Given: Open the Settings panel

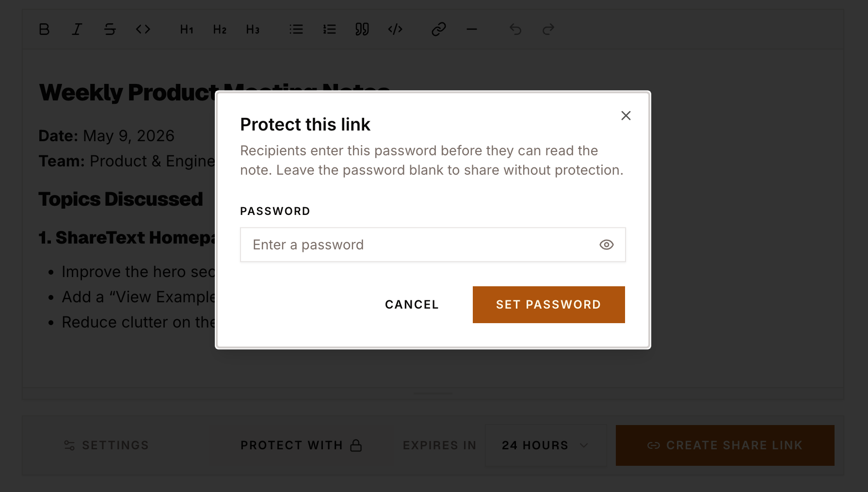Looking at the screenshot, I should [107, 445].
